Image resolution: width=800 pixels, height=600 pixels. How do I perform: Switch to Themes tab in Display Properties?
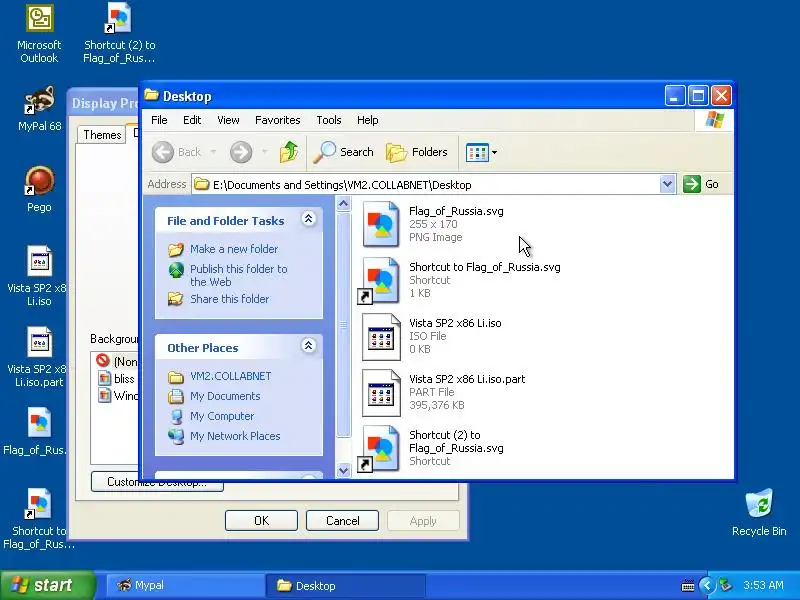[x=102, y=135]
